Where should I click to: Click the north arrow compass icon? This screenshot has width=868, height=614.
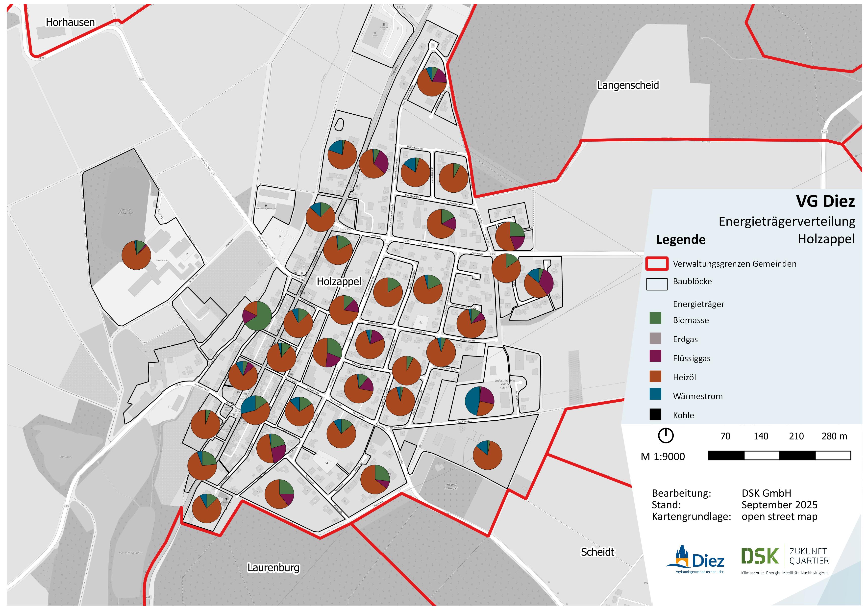click(666, 435)
